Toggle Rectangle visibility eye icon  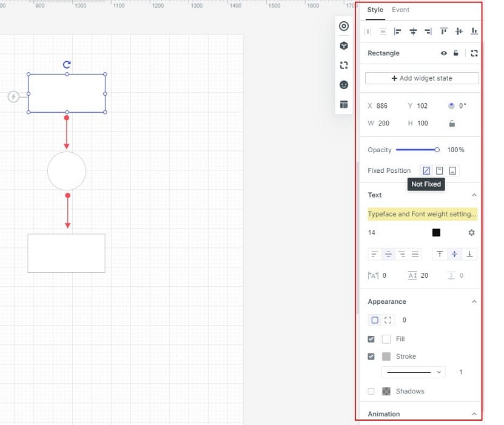443,53
